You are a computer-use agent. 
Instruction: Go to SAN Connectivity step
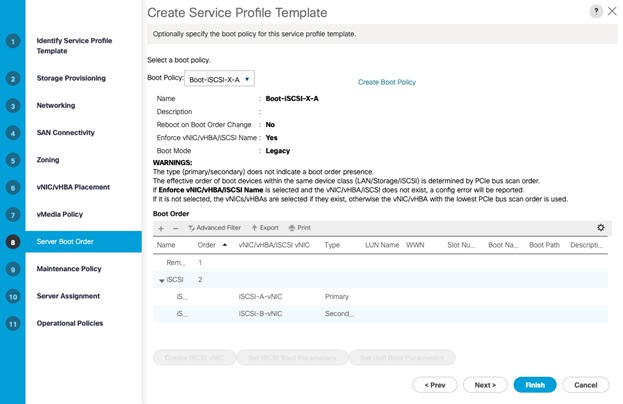(x=66, y=133)
